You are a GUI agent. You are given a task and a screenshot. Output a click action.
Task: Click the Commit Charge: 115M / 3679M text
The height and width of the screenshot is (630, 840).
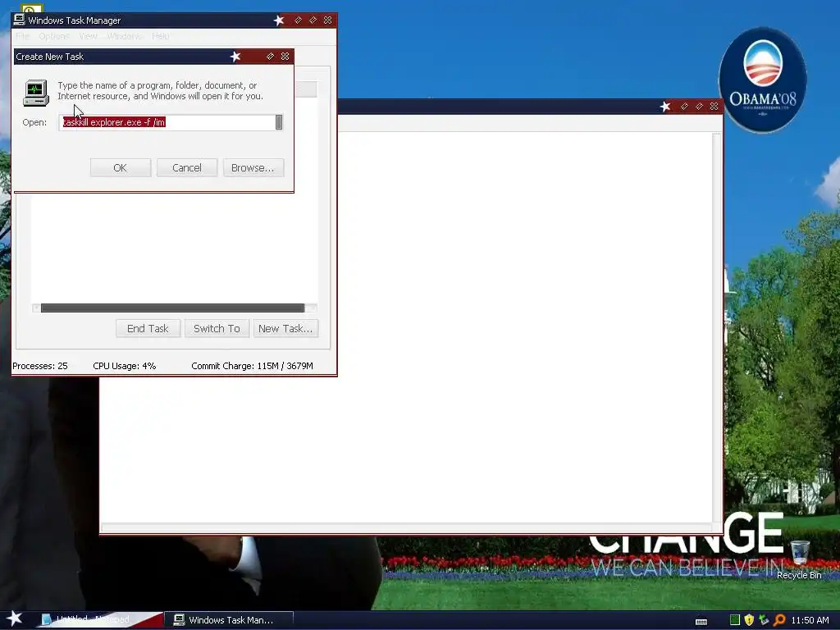[252, 366]
